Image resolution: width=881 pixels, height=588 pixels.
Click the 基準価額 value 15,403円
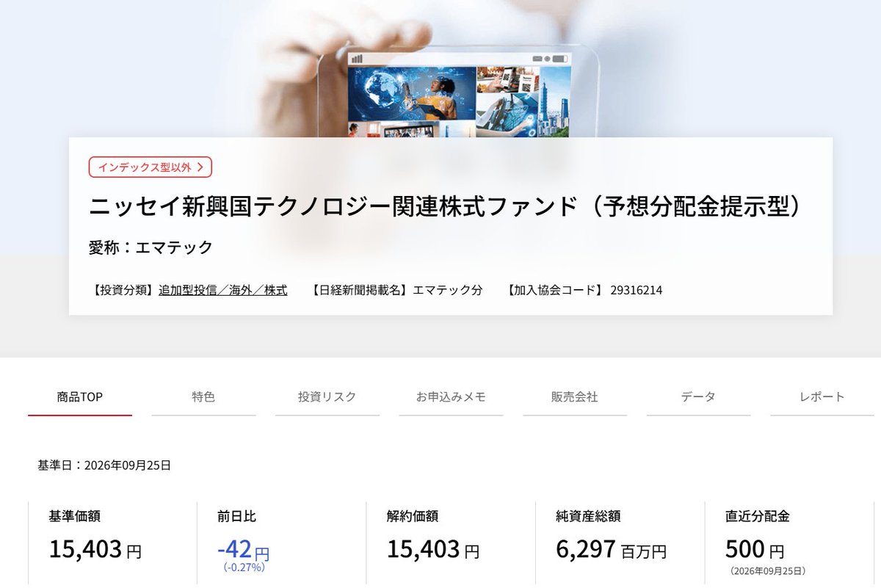coord(95,549)
